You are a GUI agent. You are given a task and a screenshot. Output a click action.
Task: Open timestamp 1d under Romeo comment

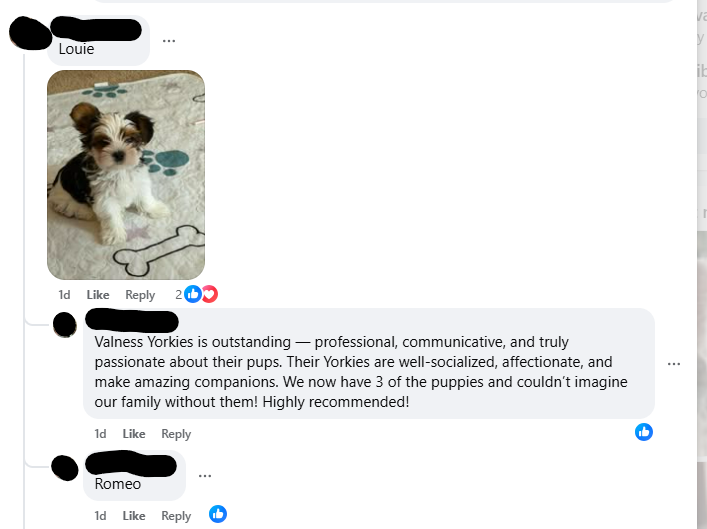[x=100, y=515]
